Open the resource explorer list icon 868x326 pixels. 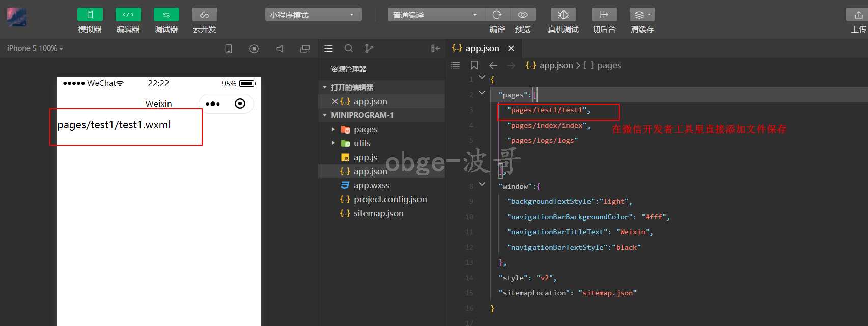328,48
